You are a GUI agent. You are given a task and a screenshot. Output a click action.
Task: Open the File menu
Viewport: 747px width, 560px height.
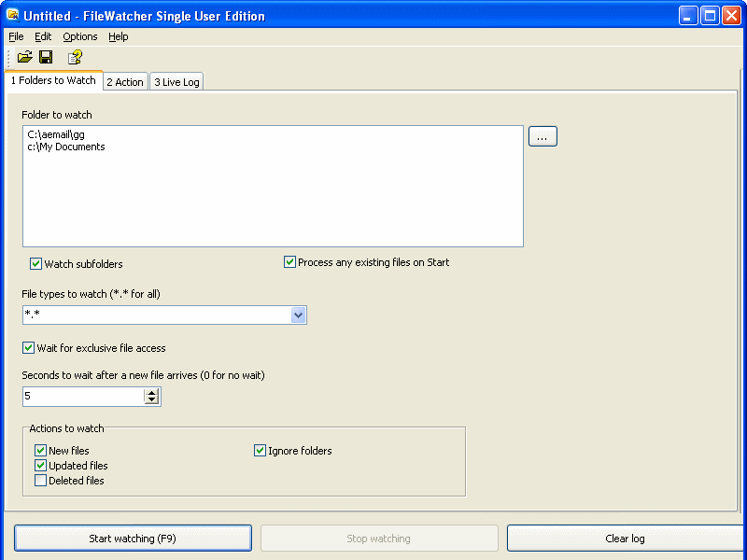(x=16, y=36)
